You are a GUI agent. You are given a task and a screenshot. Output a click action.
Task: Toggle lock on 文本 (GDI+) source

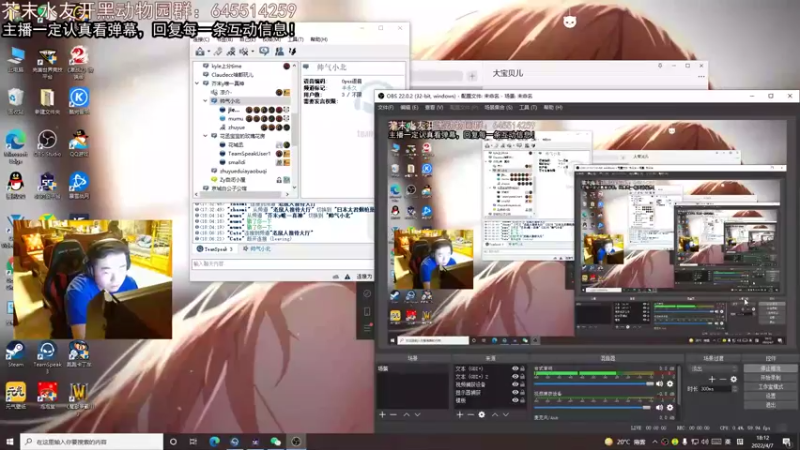tap(522, 368)
